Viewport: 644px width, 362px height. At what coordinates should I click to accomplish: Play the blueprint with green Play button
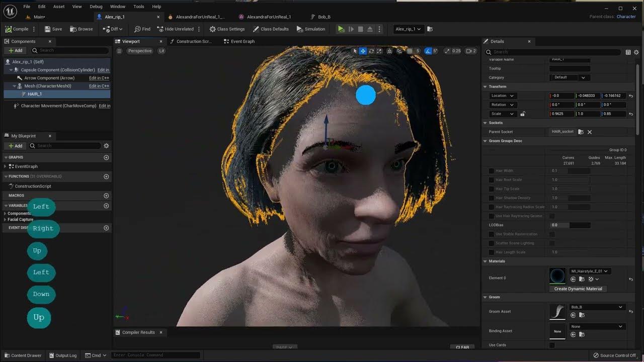pyautogui.click(x=341, y=29)
